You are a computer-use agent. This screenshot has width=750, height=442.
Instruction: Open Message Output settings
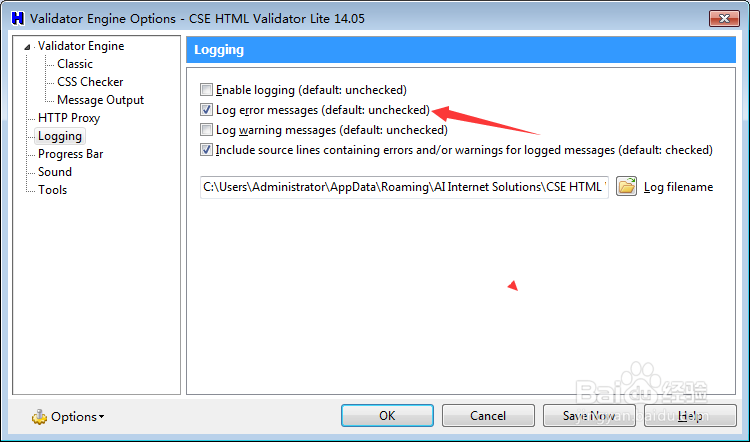coord(100,100)
